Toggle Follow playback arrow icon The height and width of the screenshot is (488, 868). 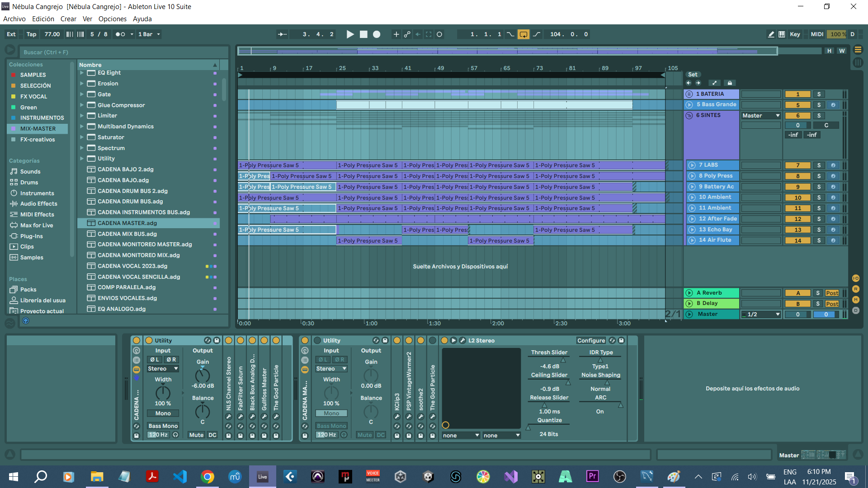click(x=282, y=34)
